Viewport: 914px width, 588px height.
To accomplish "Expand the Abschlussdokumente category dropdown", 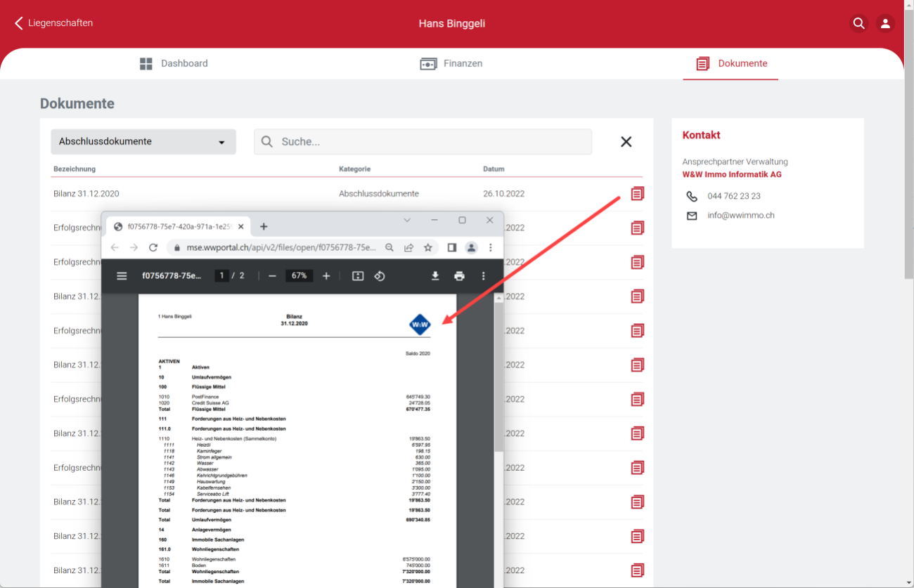I will point(143,142).
